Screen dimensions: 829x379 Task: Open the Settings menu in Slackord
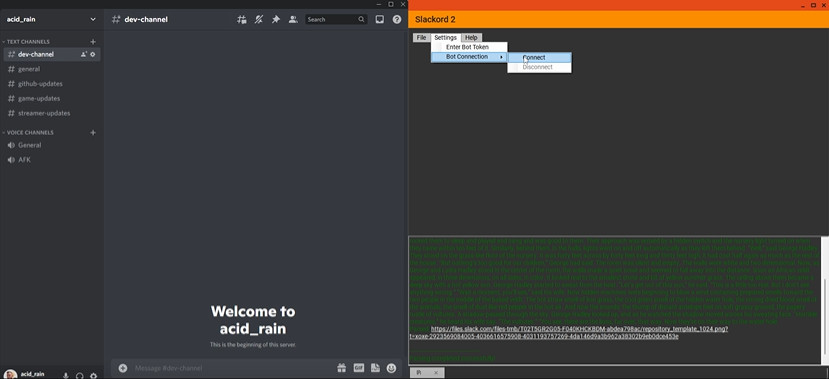[x=446, y=38]
